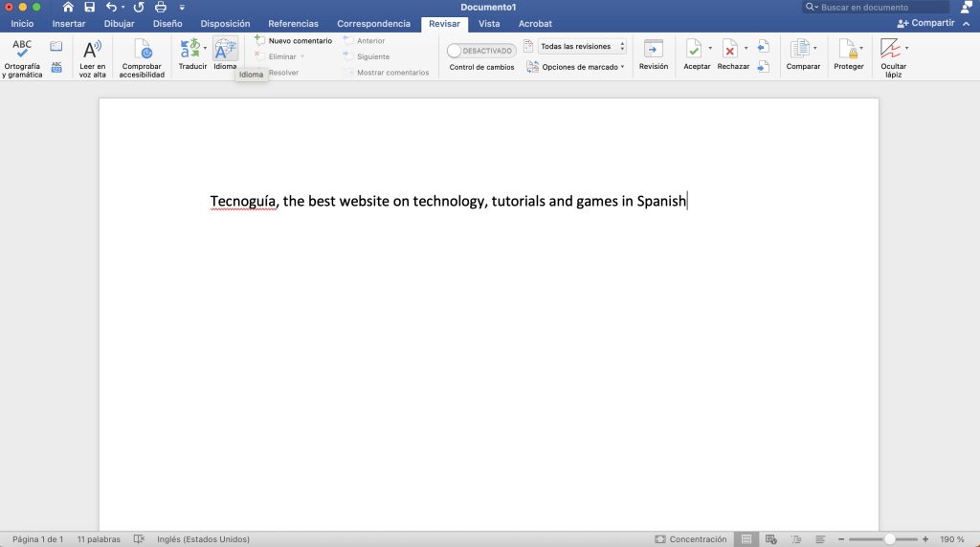
Task: Enable Concentración focus mode
Action: [691, 539]
